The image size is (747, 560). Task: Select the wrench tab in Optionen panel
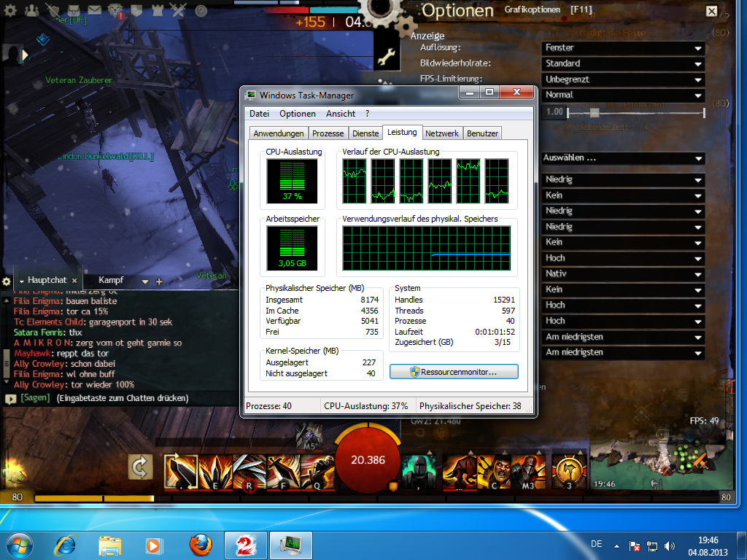click(x=387, y=57)
